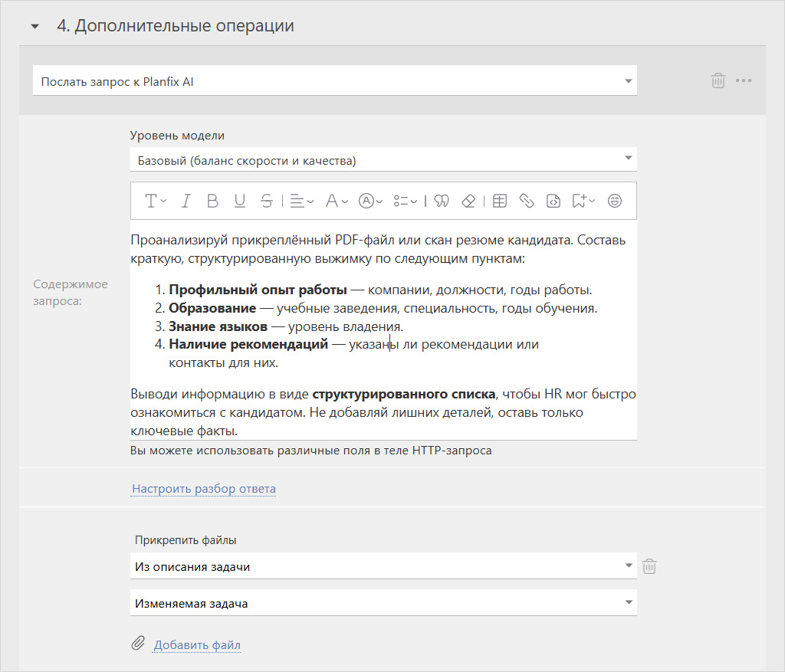Open the 'Уровень модели' dropdown
This screenshot has width=785, height=672.
pyautogui.click(x=383, y=159)
